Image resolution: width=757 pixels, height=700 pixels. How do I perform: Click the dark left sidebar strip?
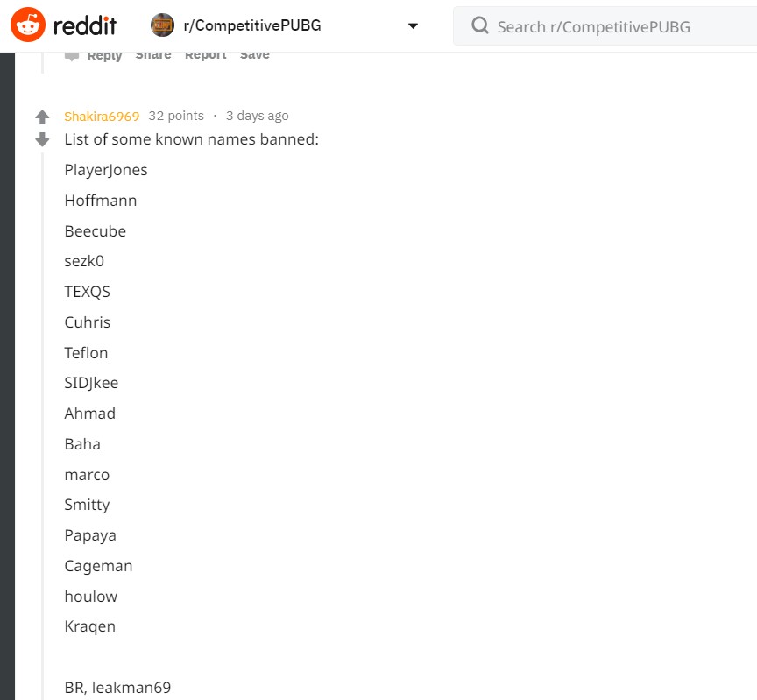point(7,376)
